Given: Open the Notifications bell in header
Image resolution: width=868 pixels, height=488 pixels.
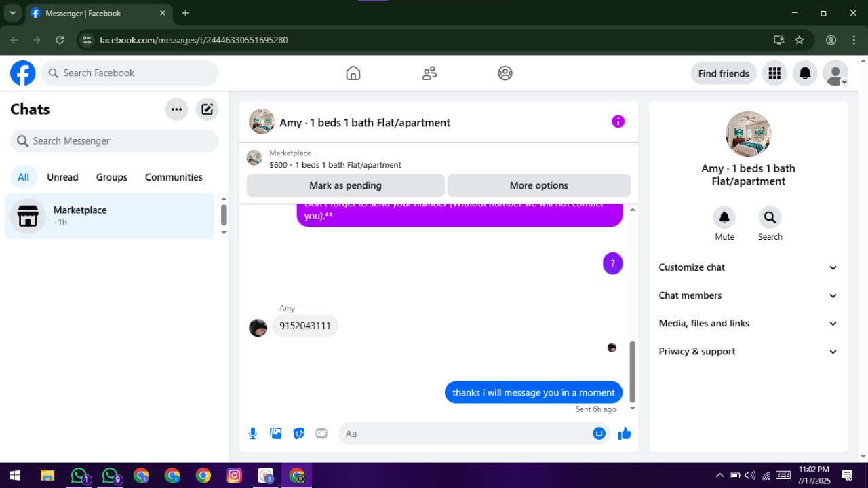Looking at the screenshot, I should [805, 73].
